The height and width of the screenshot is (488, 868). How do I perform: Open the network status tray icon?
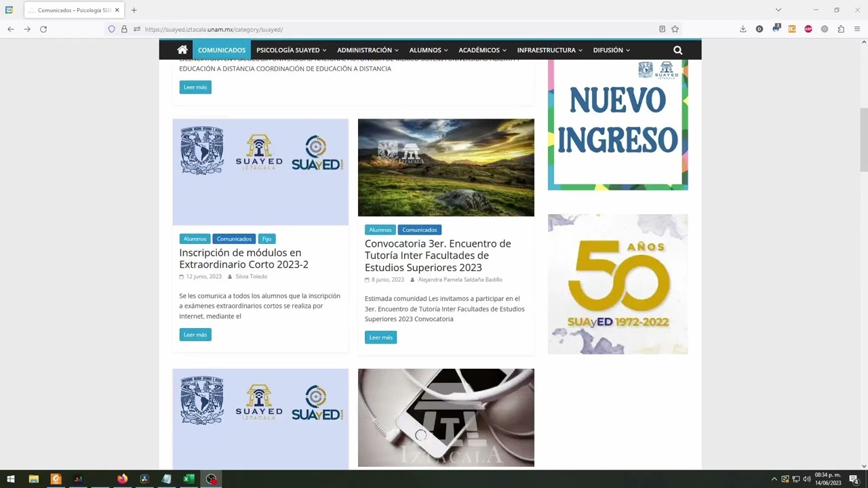coord(796,479)
